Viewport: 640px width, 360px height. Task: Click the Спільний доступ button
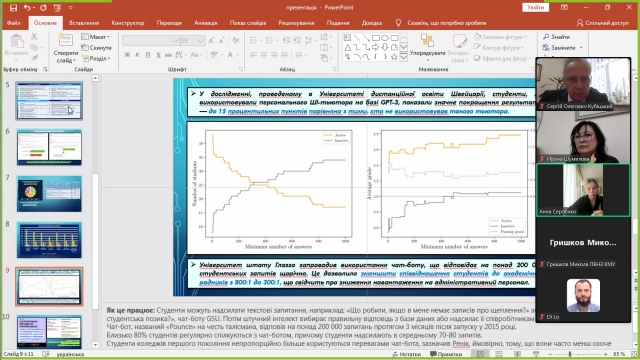click(x=603, y=23)
